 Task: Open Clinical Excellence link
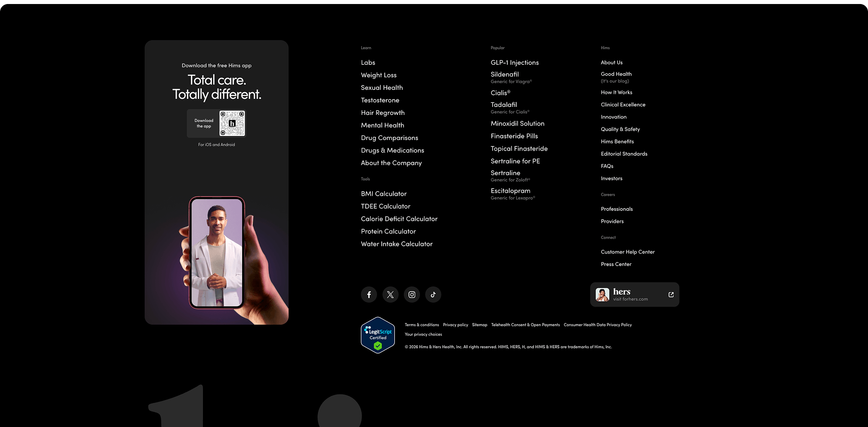pos(623,105)
